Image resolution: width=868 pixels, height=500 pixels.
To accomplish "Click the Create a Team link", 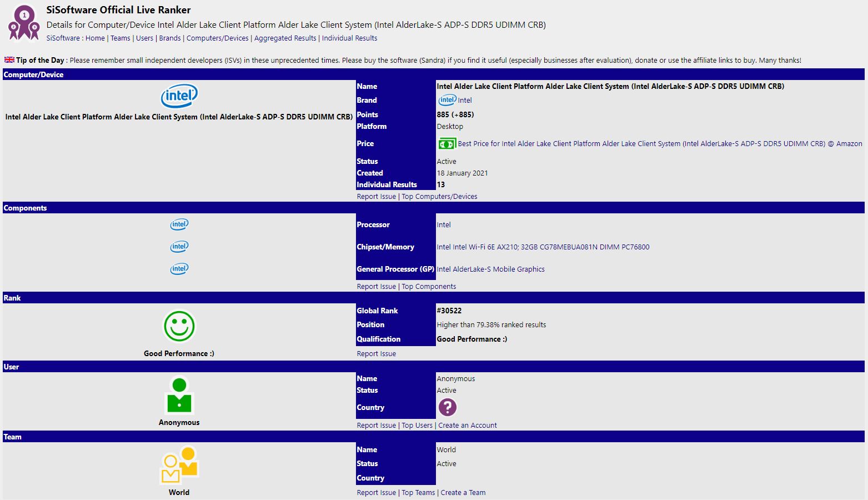I will coord(463,493).
